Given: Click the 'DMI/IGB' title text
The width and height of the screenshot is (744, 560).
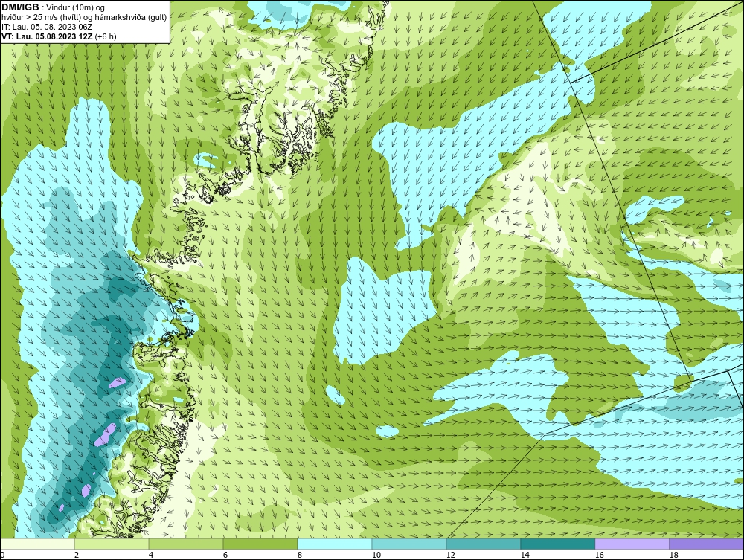Looking at the screenshot, I should click(x=20, y=7).
